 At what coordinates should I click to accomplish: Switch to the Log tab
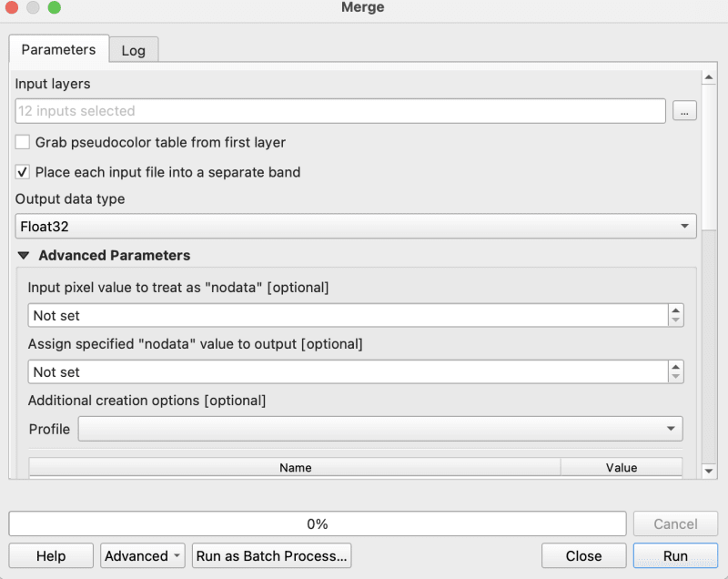click(x=133, y=50)
